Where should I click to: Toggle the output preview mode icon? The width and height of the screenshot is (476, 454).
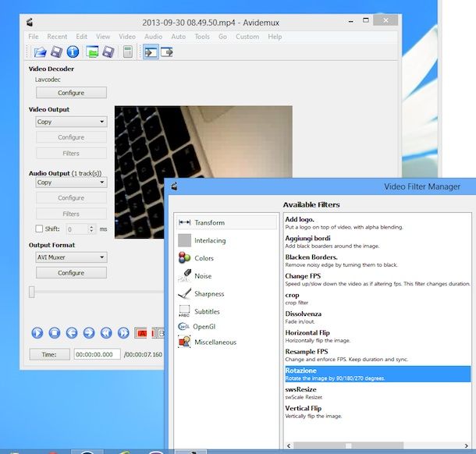167,52
